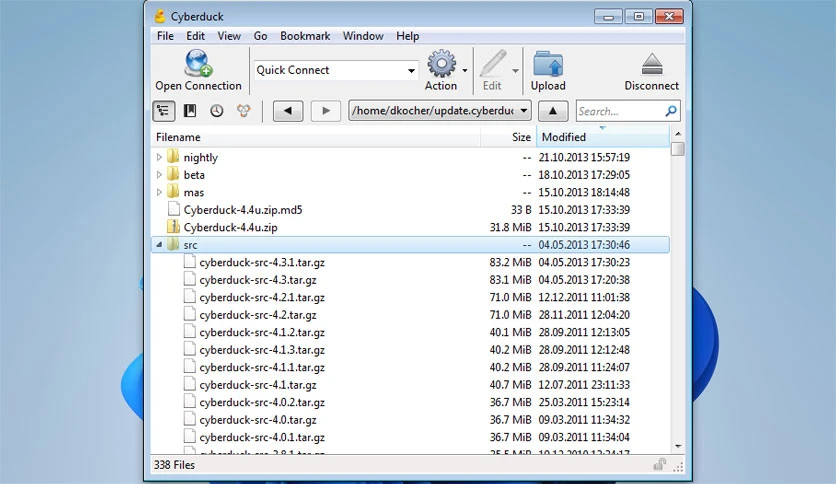836x484 pixels.
Task: Select the mas folder icon
Action: tap(173, 192)
